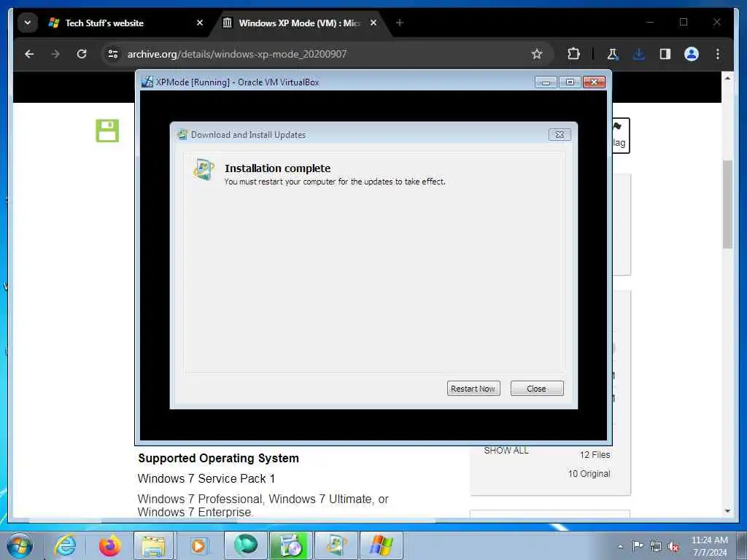Click the Installation complete heading
The image size is (747, 560).
point(277,168)
